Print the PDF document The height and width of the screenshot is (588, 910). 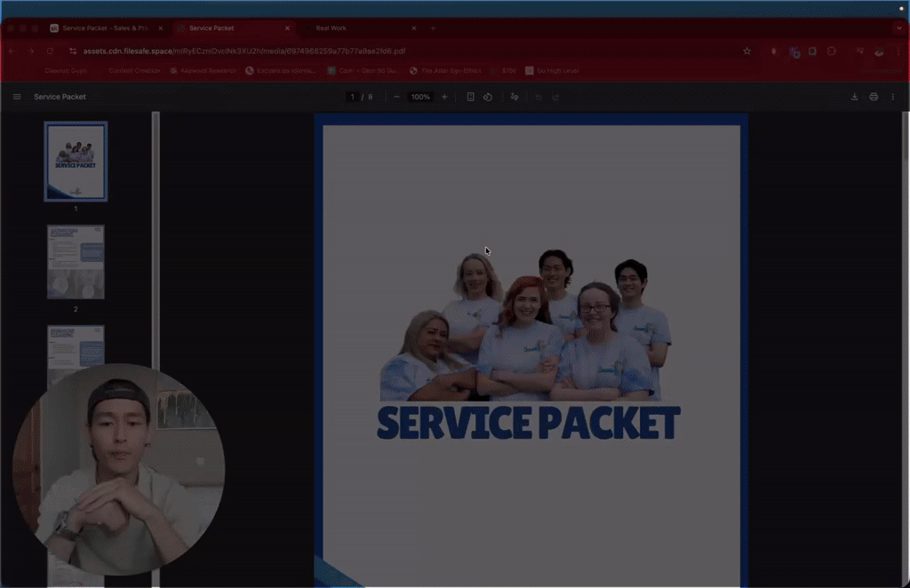click(x=874, y=97)
